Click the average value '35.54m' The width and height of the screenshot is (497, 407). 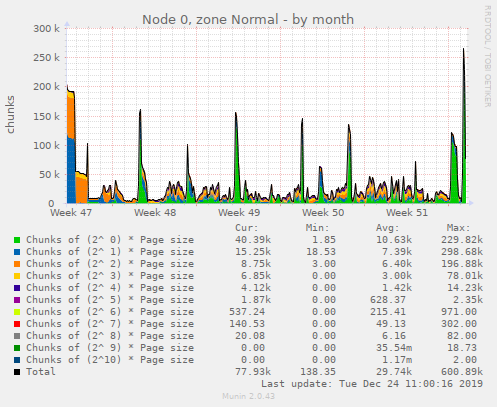coord(394,348)
